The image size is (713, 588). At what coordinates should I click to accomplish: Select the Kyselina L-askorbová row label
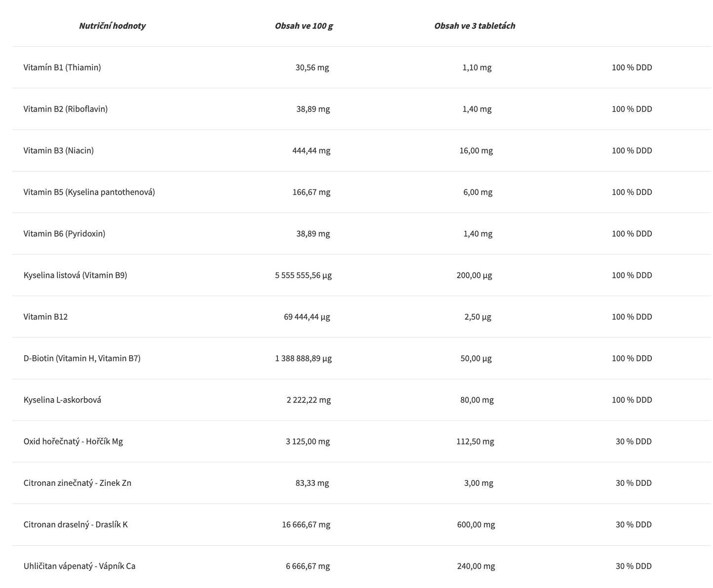click(62, 400)
